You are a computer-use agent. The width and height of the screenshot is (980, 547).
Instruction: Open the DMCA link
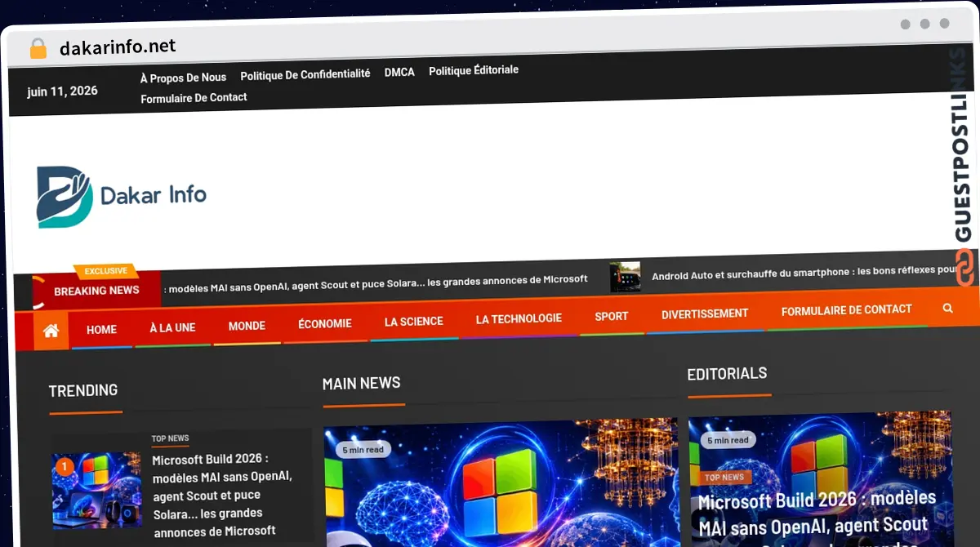pyautogui.click(x=399, y=72)
